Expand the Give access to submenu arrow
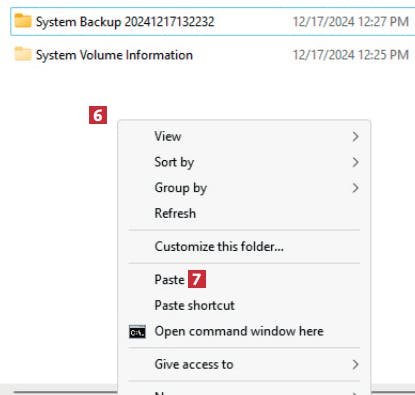The height and width of the screenshot is (395, 415). pyautogui.click(x=355, y=364)
